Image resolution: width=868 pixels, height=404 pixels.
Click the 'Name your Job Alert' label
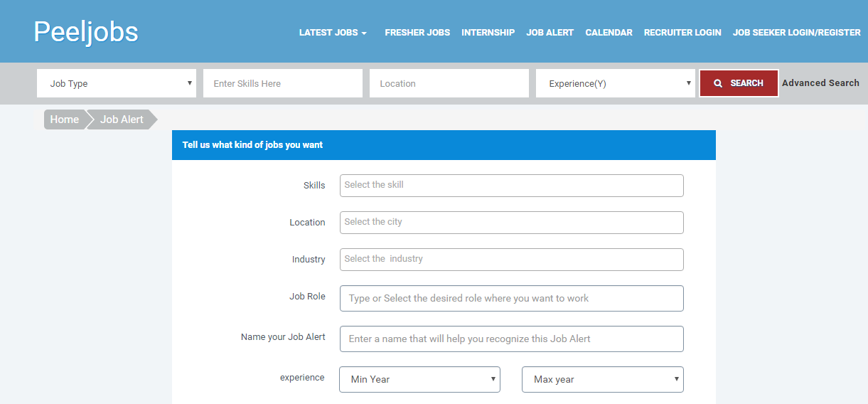(283, 337)
